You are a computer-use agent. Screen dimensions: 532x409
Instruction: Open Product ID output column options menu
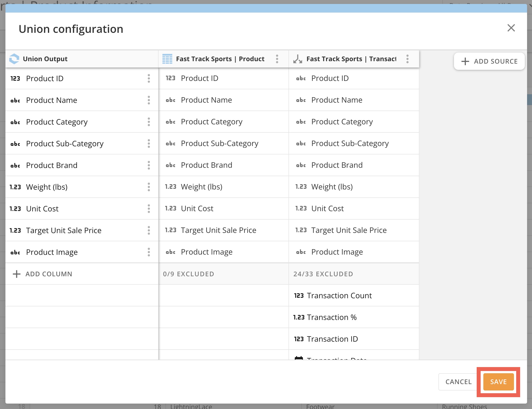(x=149, y=78)
